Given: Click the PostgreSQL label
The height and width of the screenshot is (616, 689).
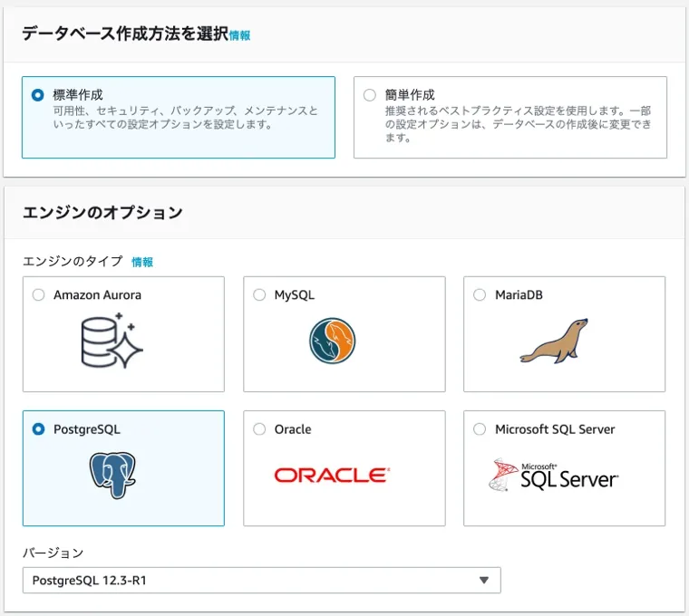Looking at the screenshot, I should pyautogui.click(x=87, y=429).
